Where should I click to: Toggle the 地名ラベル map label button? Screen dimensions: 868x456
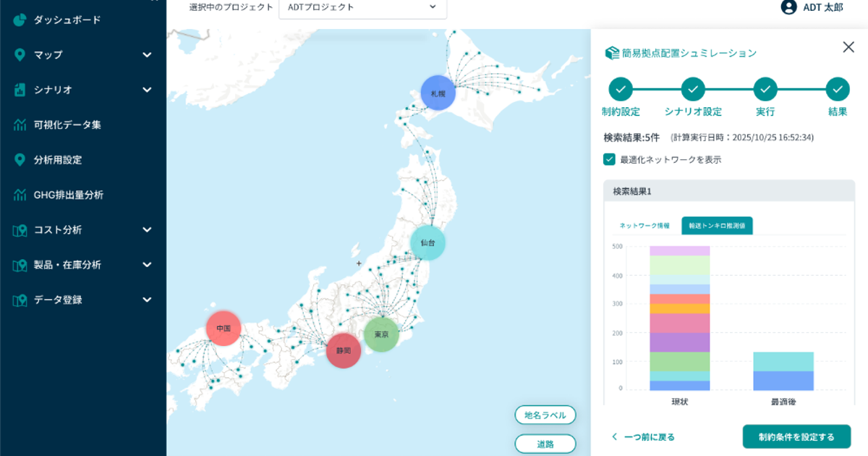click(x=545, y=415)
